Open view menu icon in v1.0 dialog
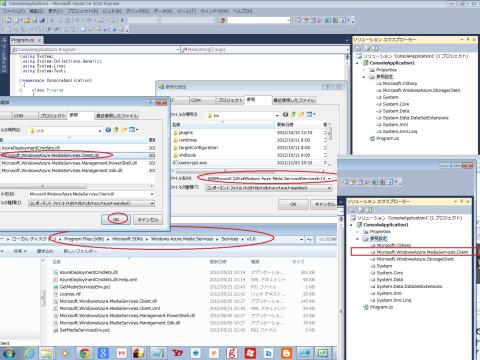 [x=133, y=130]
